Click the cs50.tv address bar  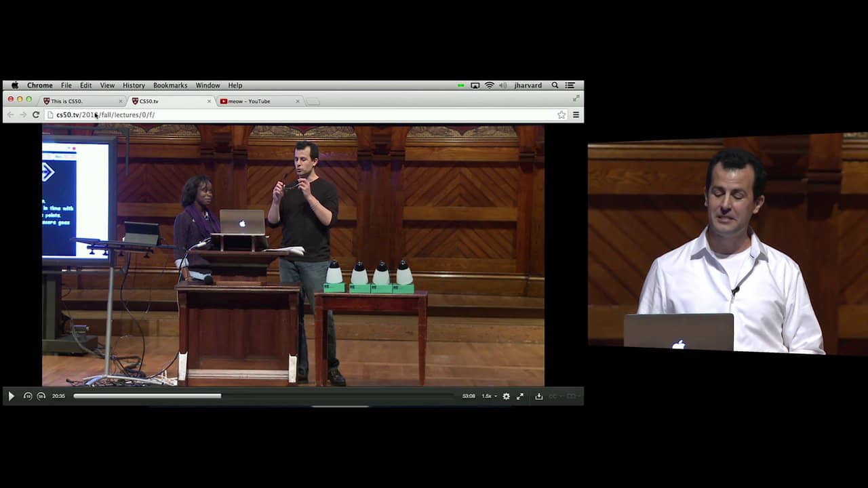pyautogui.click(x=307, y=115)
